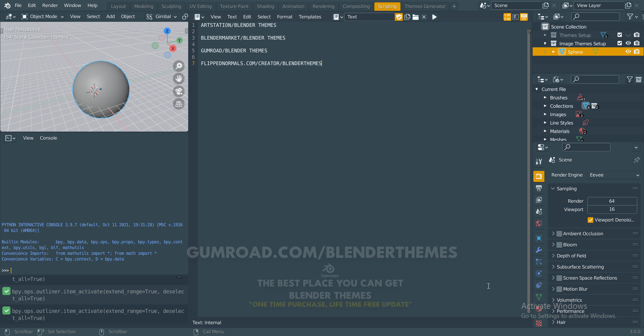Unlink the current Text datablock
Viewport: 644px width, 336px height.
424,17
